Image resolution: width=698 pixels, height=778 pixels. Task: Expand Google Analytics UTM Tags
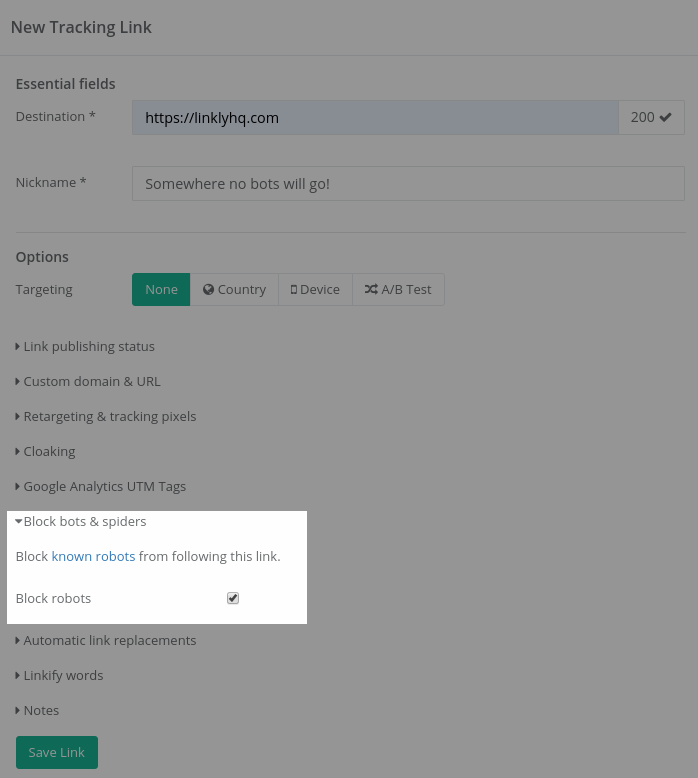[x=104, y=486]
